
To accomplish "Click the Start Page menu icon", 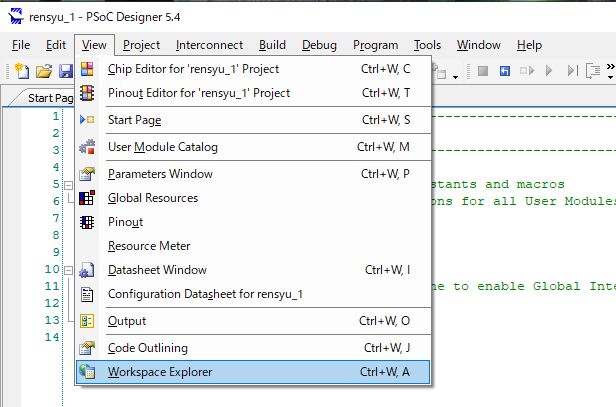I will click(87, 119).
